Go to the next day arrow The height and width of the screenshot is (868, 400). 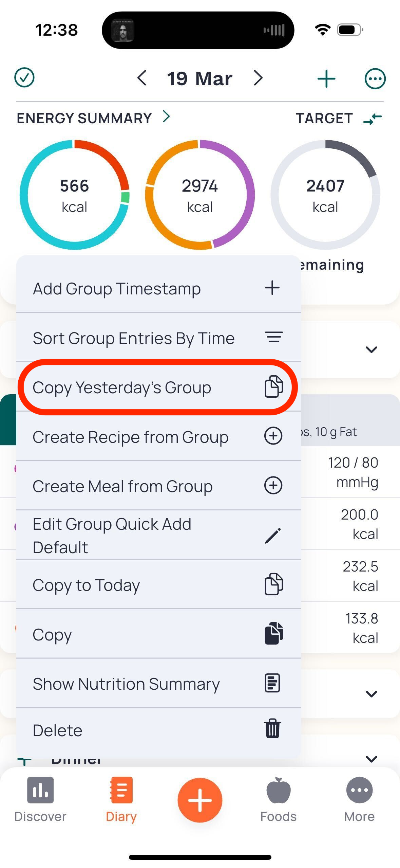pos(258,78)
